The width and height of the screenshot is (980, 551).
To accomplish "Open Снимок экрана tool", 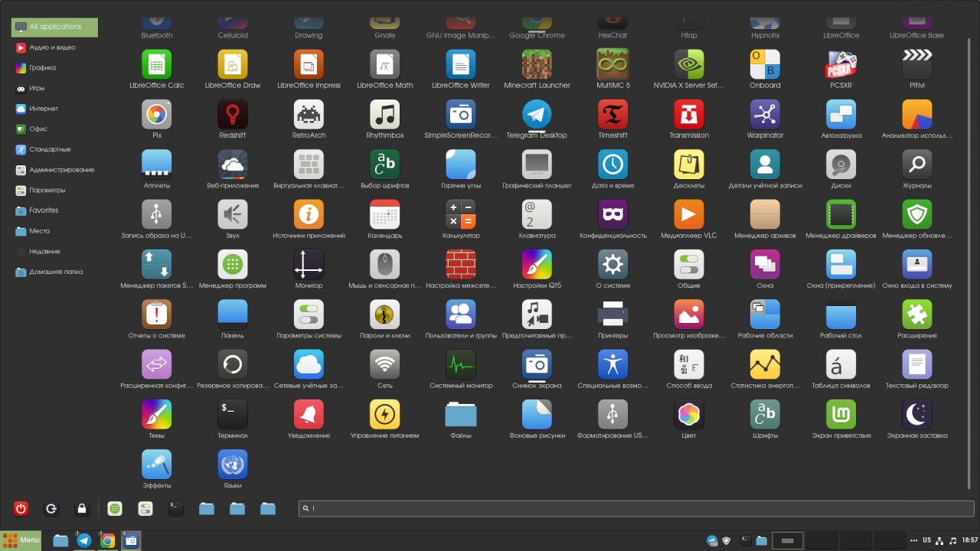I will tap(537, 365).
